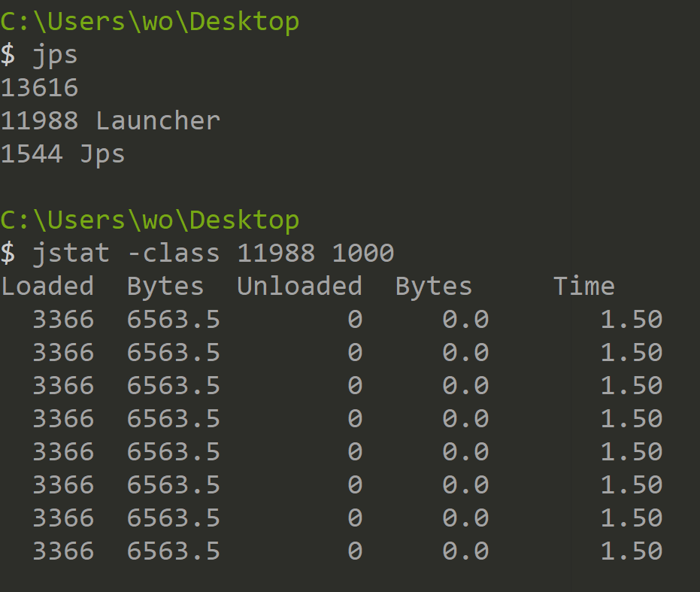Click the "Time" column header
This screenshot has width=700, height=592.
583,287
